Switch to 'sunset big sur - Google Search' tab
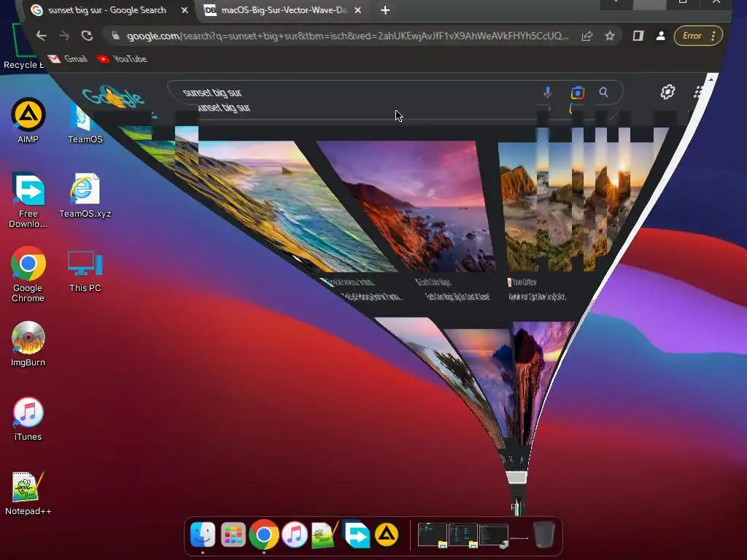This screenshot has height=560, width=747. (x=107, y=10)
